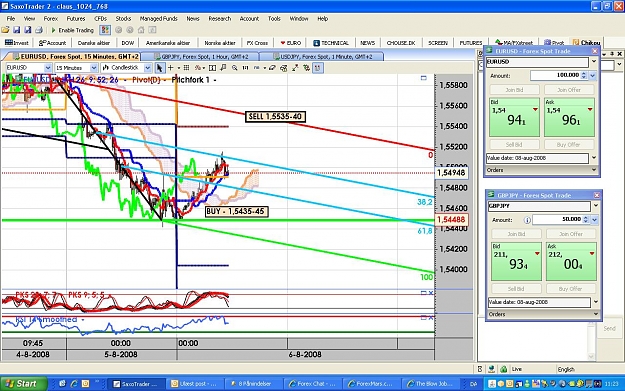Click the diagonal trendline tool icon

click(x=295, y=68)
